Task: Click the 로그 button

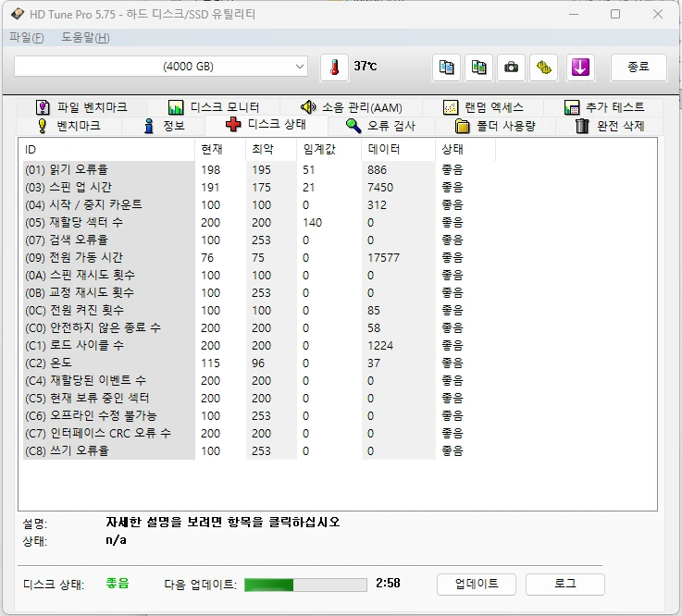Action: (565, 584)
